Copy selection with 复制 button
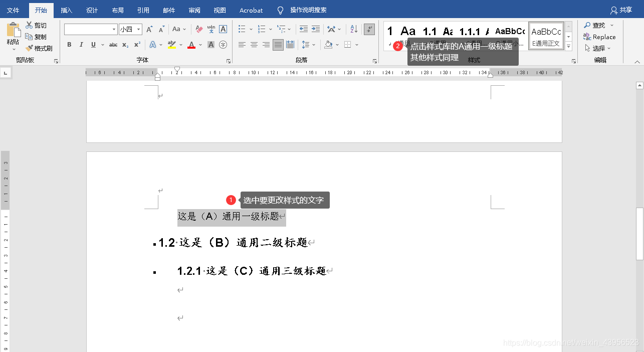Screen dimensions: 644x352 pos(36,37)
